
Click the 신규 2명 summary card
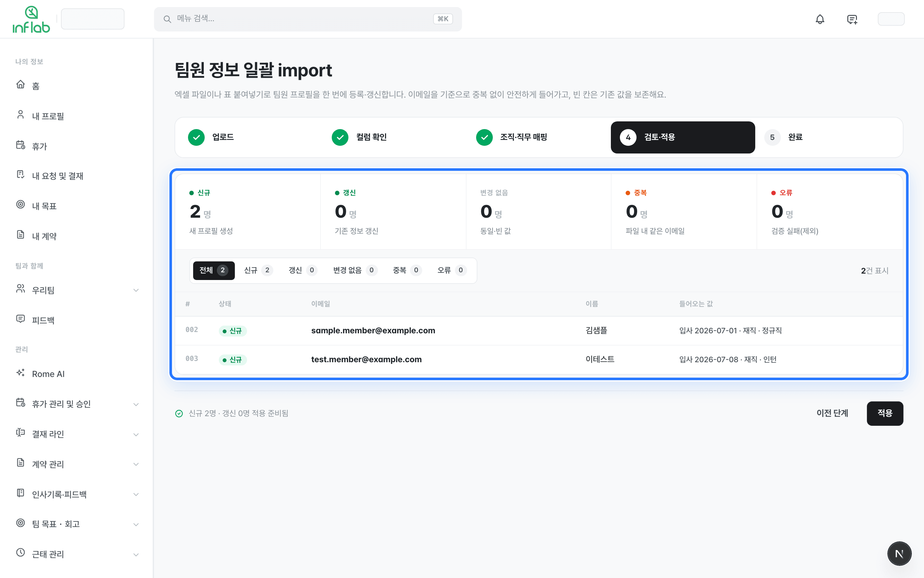[x=247, y=212]
